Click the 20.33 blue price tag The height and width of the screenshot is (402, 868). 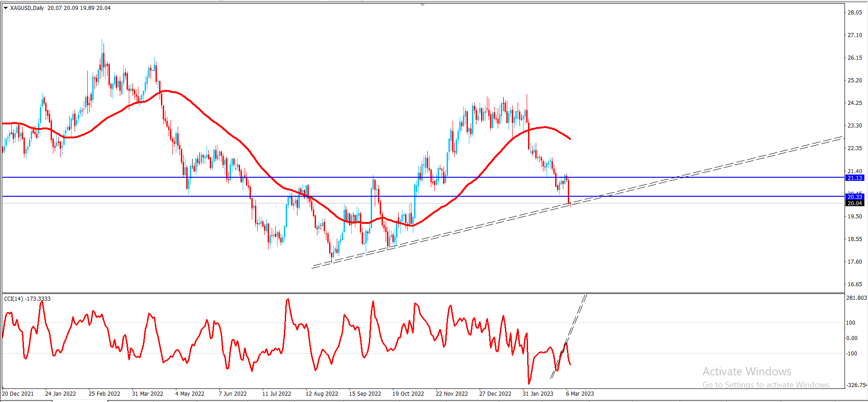854,197
